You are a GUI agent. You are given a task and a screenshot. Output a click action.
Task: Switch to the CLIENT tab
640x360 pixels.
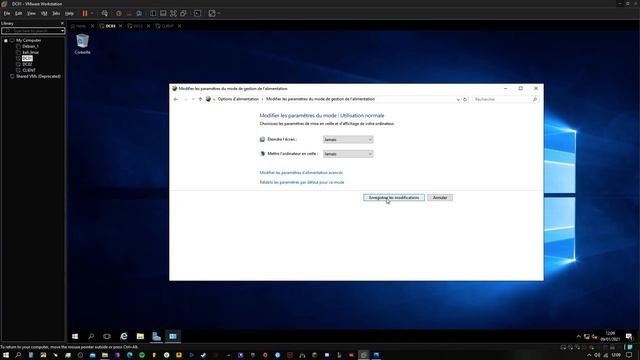(x=167, y=26)
